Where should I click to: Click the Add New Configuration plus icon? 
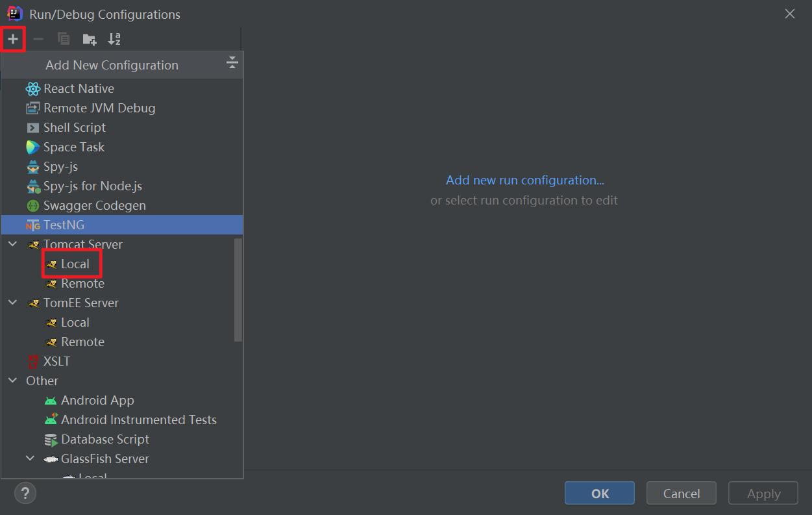[13, 39]
